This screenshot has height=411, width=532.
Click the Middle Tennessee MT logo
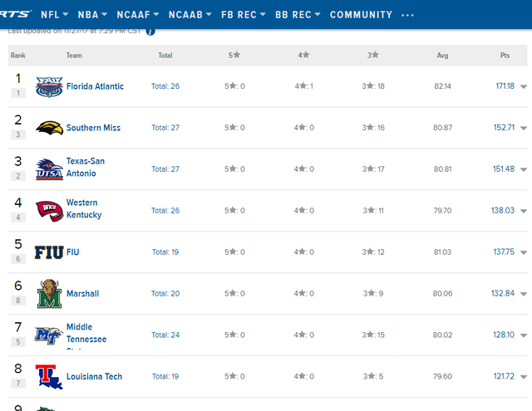[48, 335]
